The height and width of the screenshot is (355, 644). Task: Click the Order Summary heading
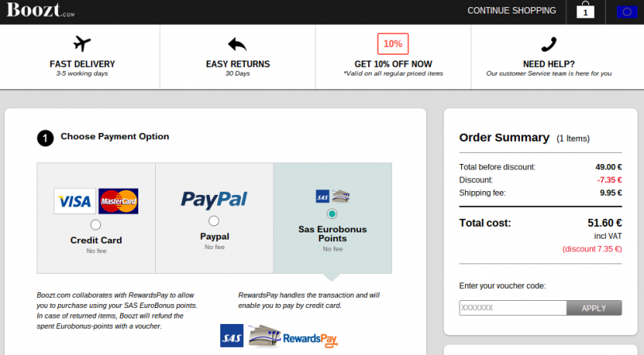(504, 138)
